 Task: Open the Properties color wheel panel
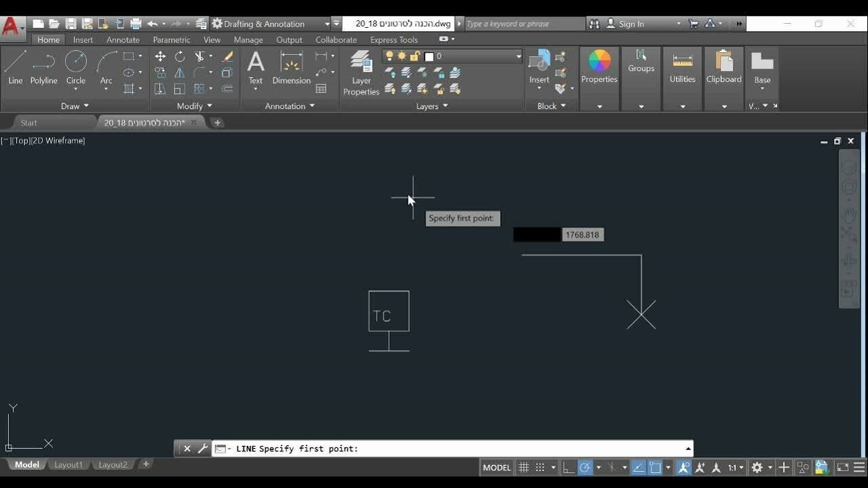click(599, 66)
